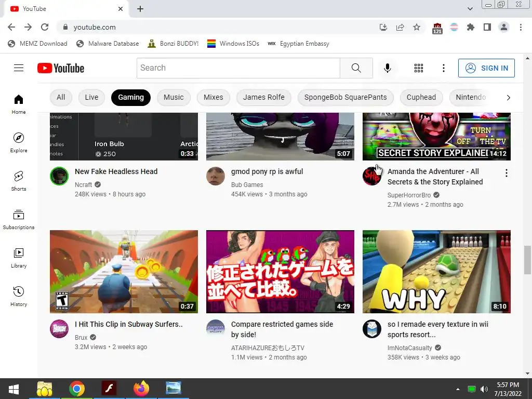Open Chrome three-dot menu
532x399 pixels.
click(x=521, y=27)
